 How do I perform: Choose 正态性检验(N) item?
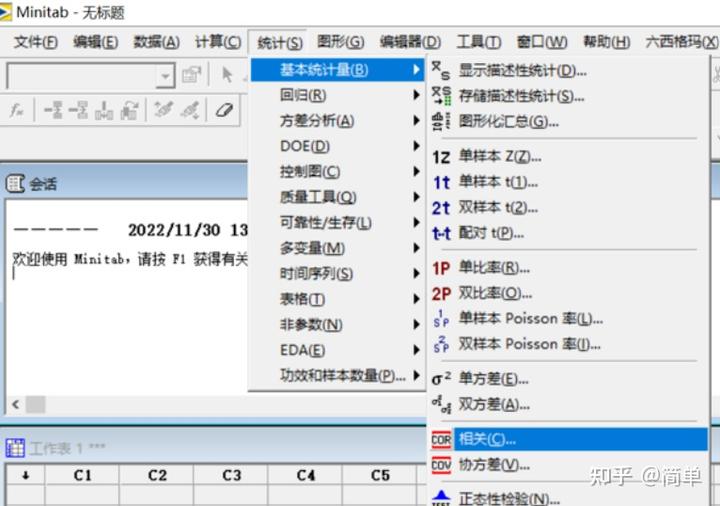(568, 498)
